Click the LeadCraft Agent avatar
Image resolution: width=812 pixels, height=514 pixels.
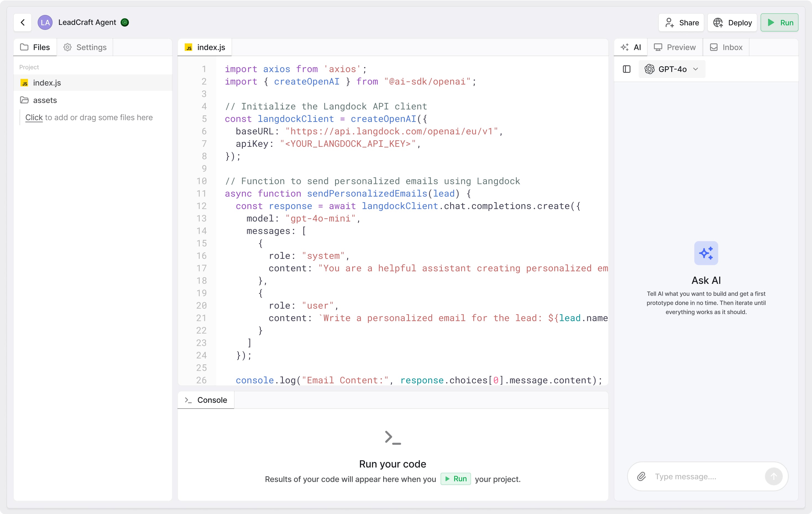pos(45,22)
